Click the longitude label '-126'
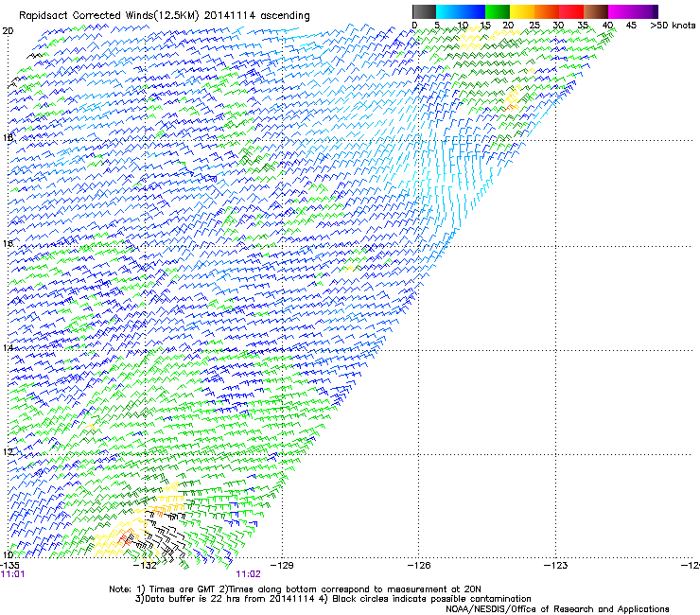 pyautogui.click(x=419, y=566)
